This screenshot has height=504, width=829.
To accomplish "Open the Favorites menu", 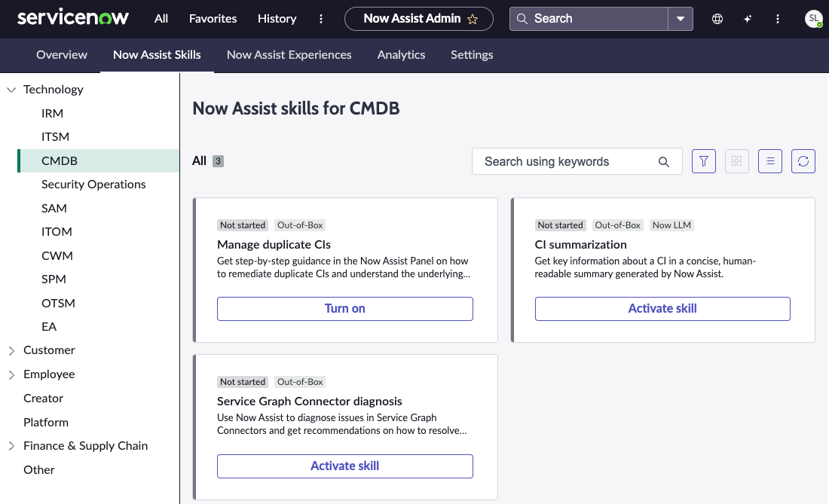I will click(x=213, y=19).
